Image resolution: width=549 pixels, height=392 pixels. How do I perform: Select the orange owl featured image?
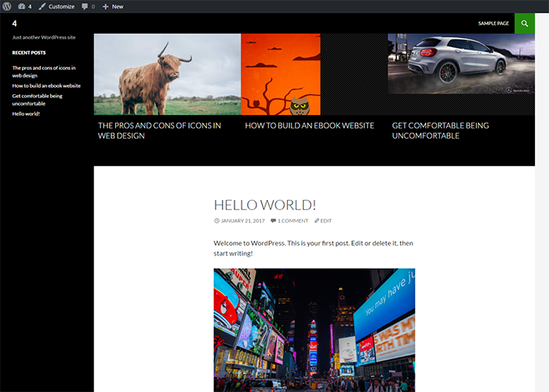pos(281,74)
